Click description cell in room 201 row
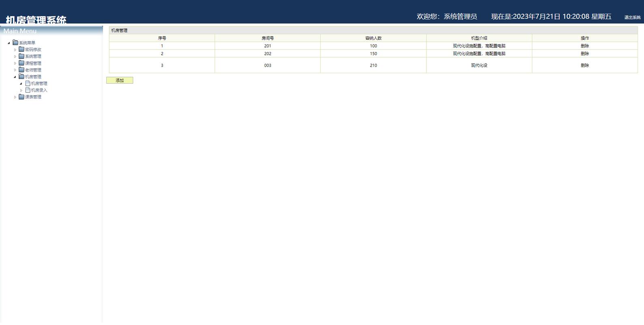The image size is (644, 325). pos(479,46)
